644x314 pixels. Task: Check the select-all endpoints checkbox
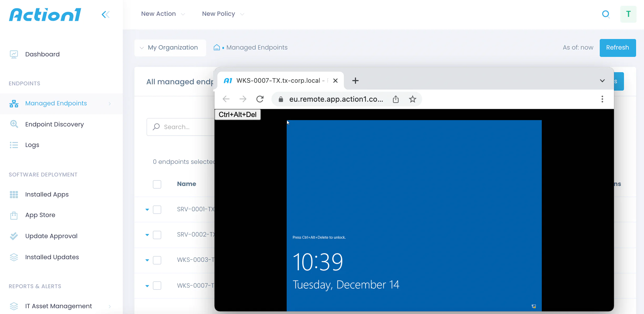pos(157,184)
